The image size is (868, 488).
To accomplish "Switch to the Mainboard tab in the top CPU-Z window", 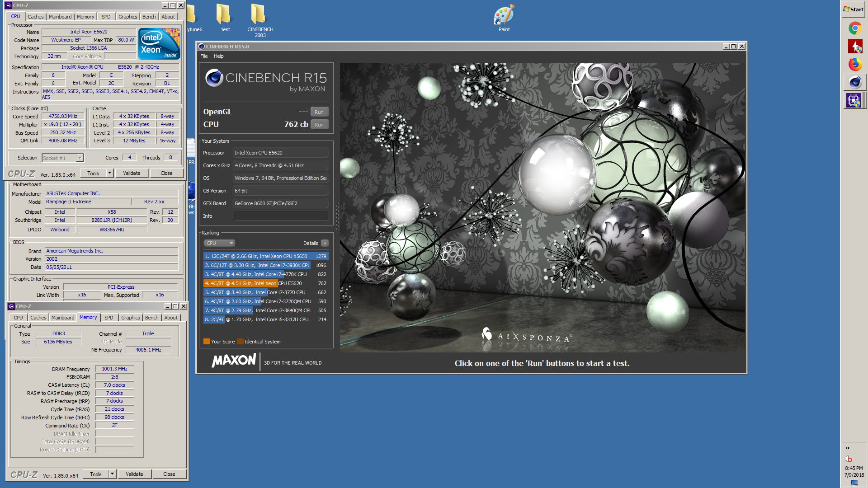I will pyautogui.click(x=60, y=17).
